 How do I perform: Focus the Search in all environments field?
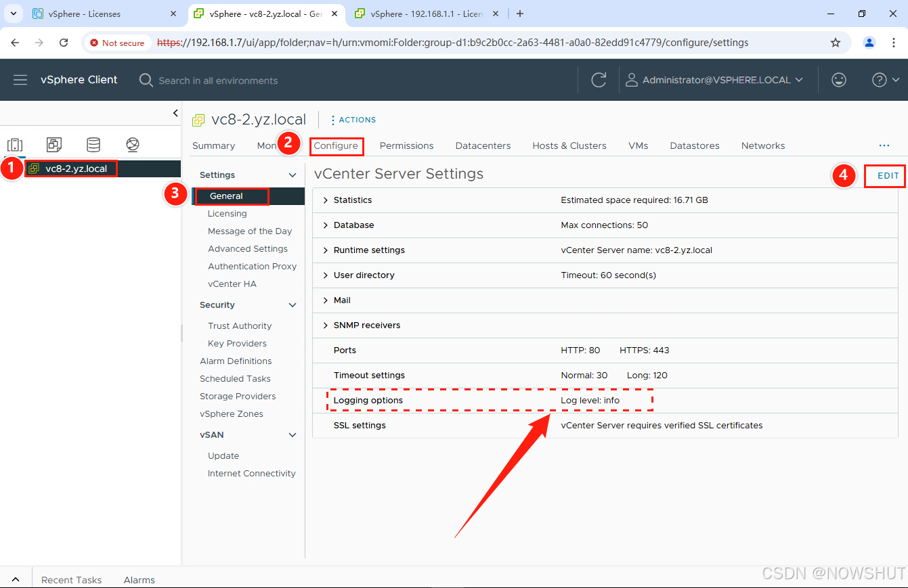click(x=218, y=81)
